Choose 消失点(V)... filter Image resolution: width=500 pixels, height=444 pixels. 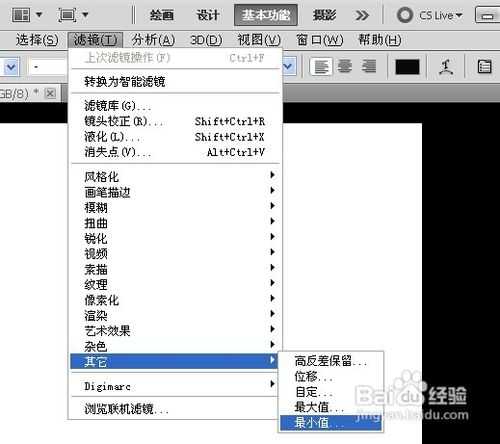point(176,152)
